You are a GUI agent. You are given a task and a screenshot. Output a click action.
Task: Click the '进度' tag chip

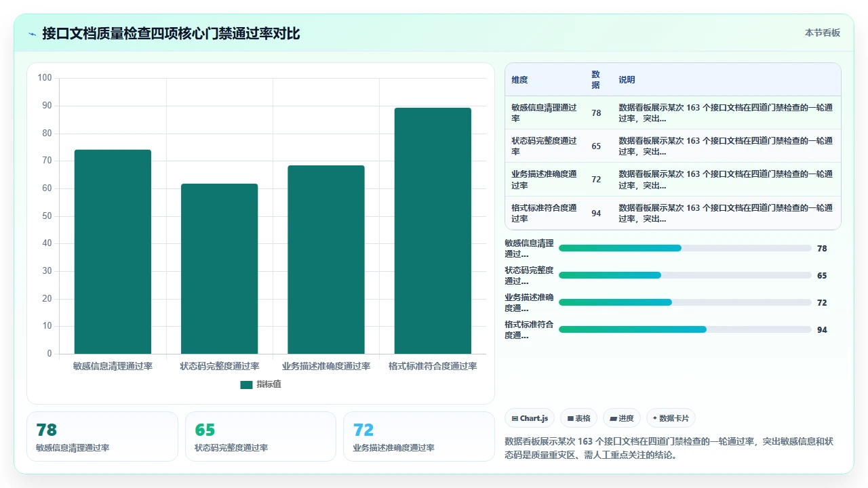point(621,418)
